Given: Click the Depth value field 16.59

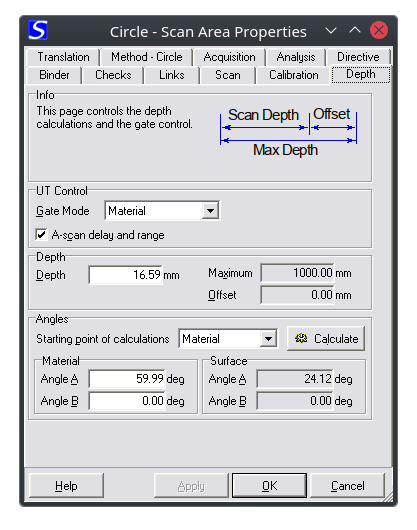Looking at the screenshot, I should point(125,274).
